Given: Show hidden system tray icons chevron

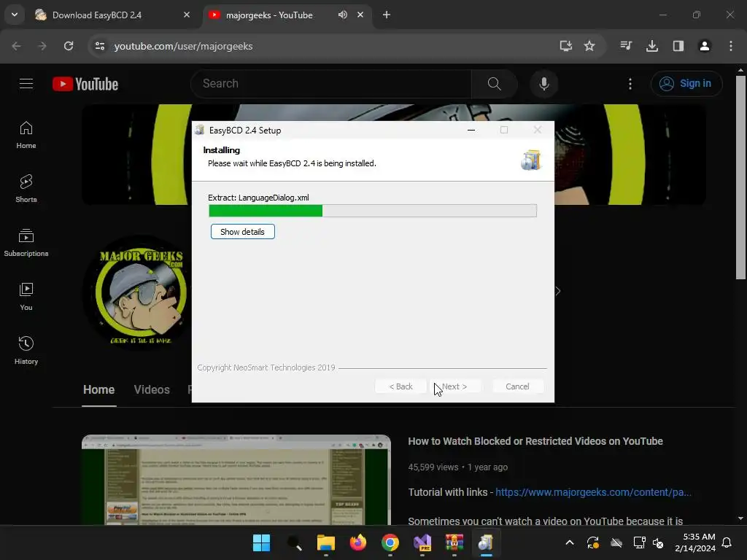Looking at the screenshot, I should click(570, 542).
